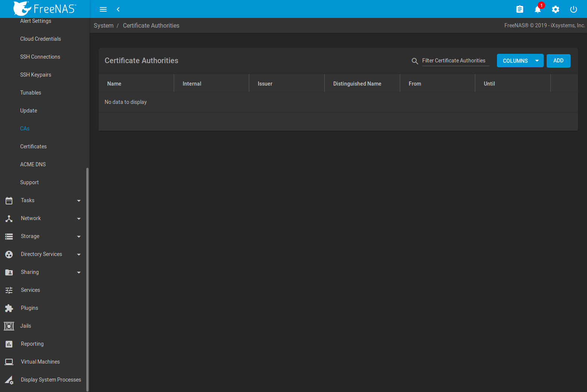Sort by Distinguished Name column header

(357, 84)
